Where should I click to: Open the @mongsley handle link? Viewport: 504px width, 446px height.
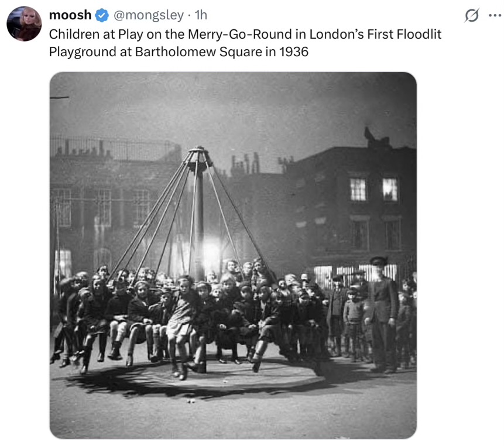click(149, 15)
